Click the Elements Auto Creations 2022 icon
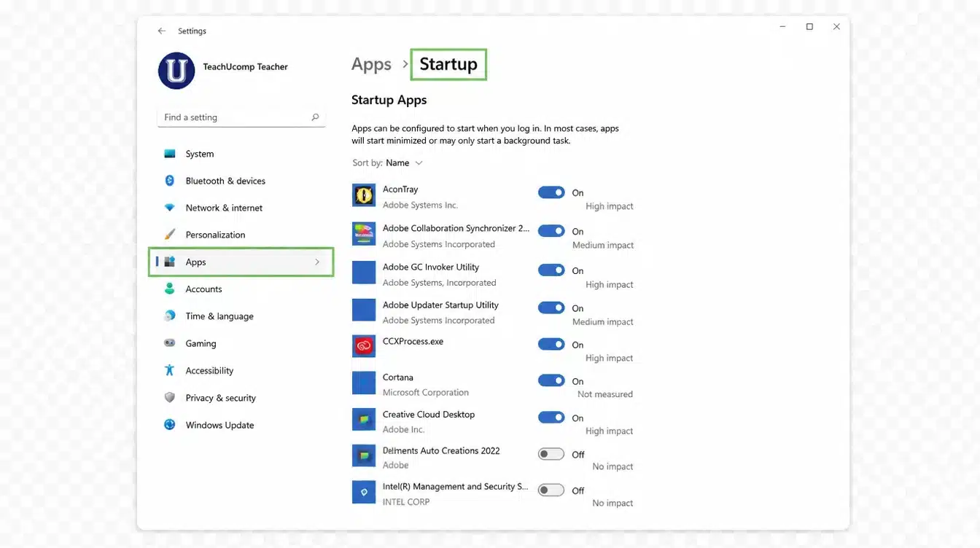Viewport: 980px width, 548px height. [x=364, y=455]
